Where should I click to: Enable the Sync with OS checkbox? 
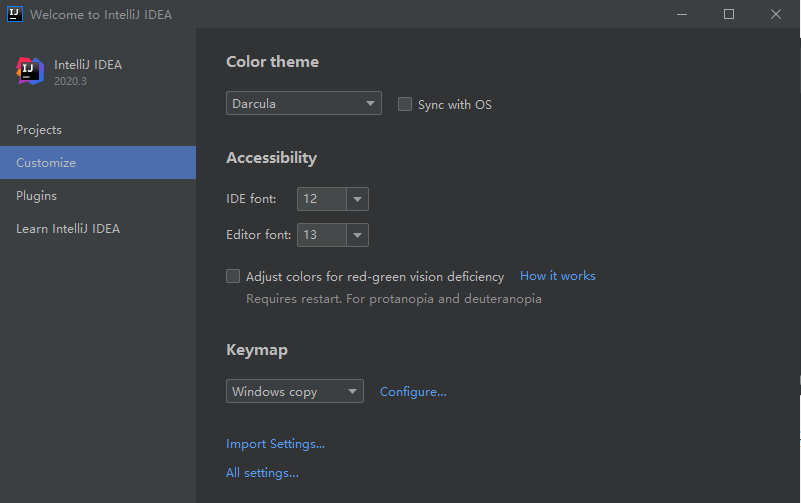pyautogui.click(x=405, y=104)
